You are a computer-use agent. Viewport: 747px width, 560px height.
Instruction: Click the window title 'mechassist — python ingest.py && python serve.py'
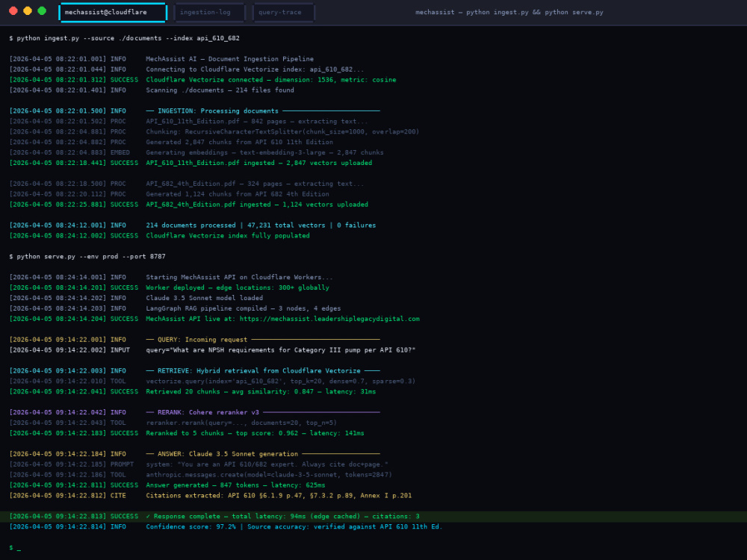(x=509, y=13)
